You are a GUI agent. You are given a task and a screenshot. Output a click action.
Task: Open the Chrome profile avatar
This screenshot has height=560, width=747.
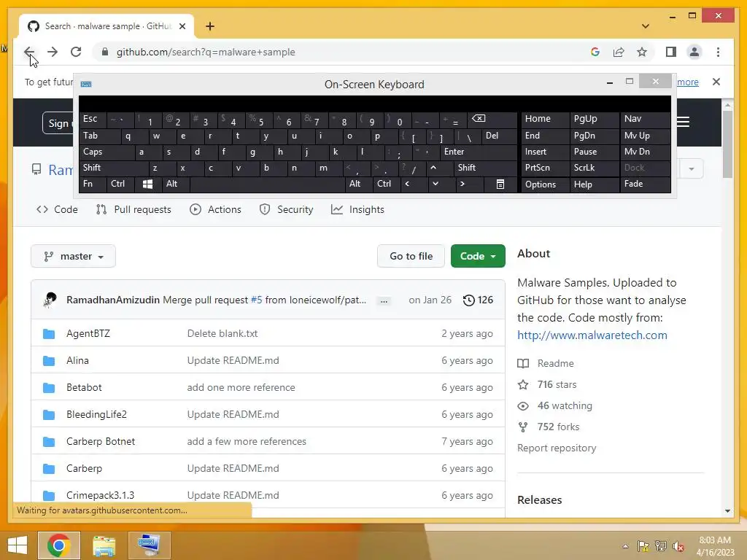(x=694, y=52)
